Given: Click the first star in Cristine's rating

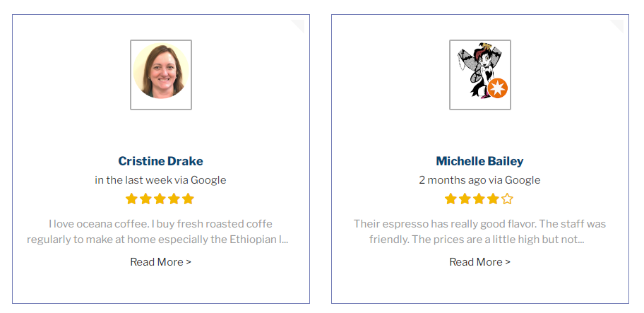Looking at the screenshot, I should pyautogui.click(x=131, y=199).
